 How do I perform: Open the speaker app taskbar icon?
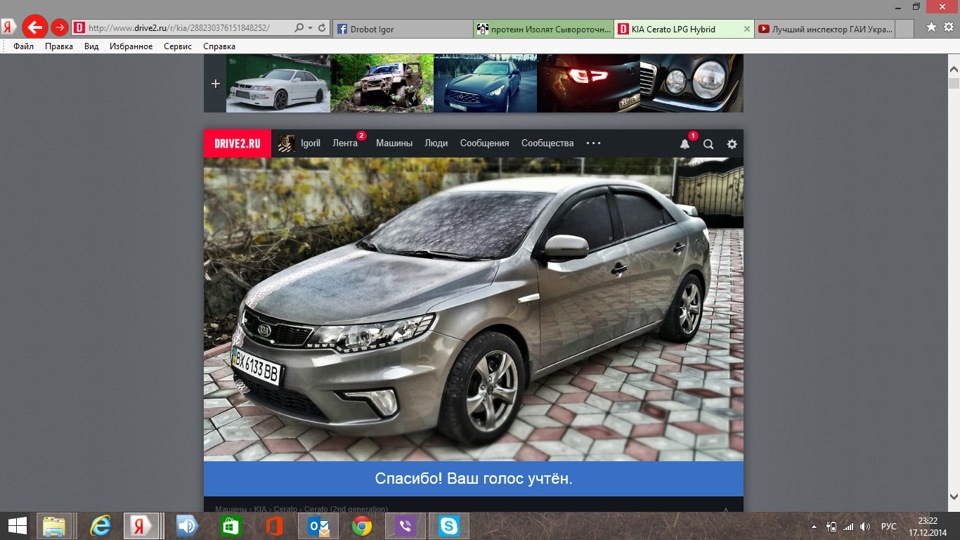187,526
